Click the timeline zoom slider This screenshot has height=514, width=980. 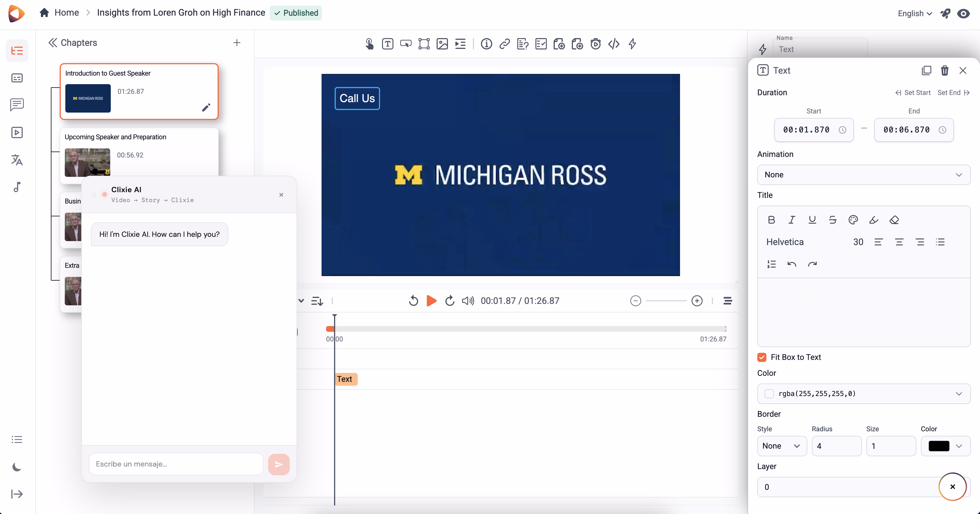(x=666, y=301)
